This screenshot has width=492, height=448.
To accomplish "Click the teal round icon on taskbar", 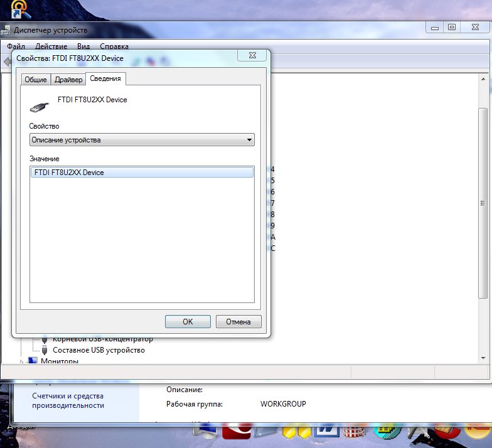I will 387,432.
